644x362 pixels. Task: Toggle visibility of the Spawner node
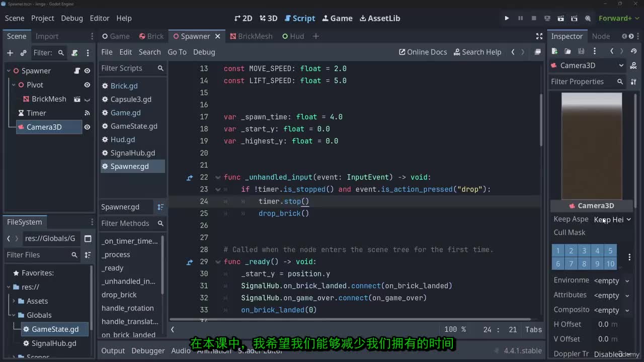pyautogui.click(x=87, y=71)
